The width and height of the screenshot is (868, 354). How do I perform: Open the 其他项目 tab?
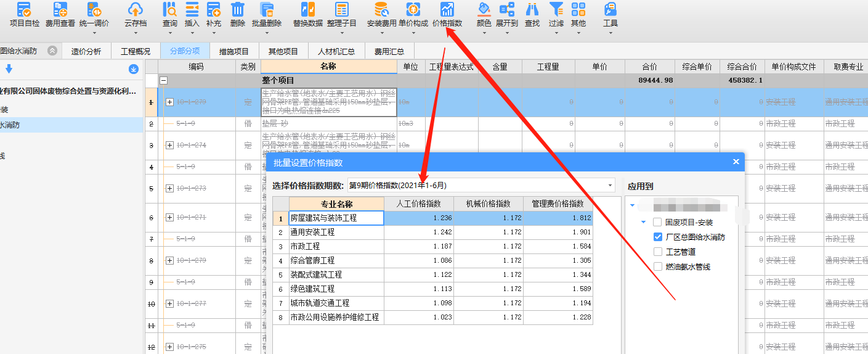pos(283,51)
